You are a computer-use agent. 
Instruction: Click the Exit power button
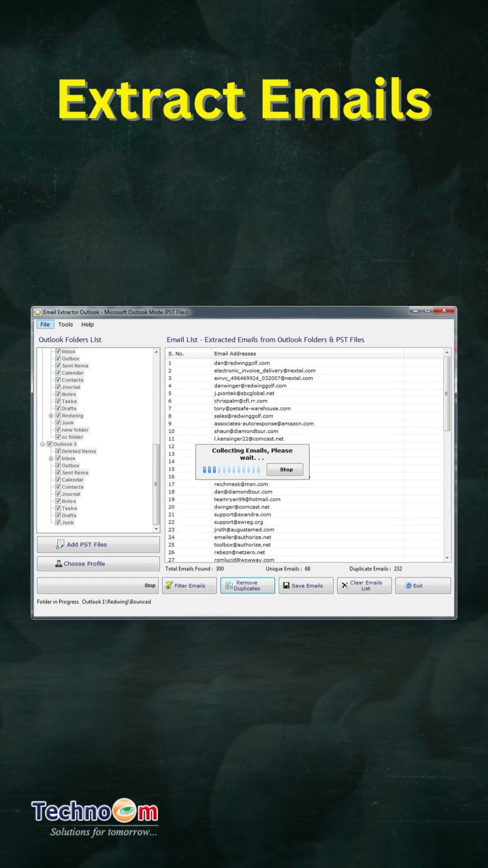[423, 585]
